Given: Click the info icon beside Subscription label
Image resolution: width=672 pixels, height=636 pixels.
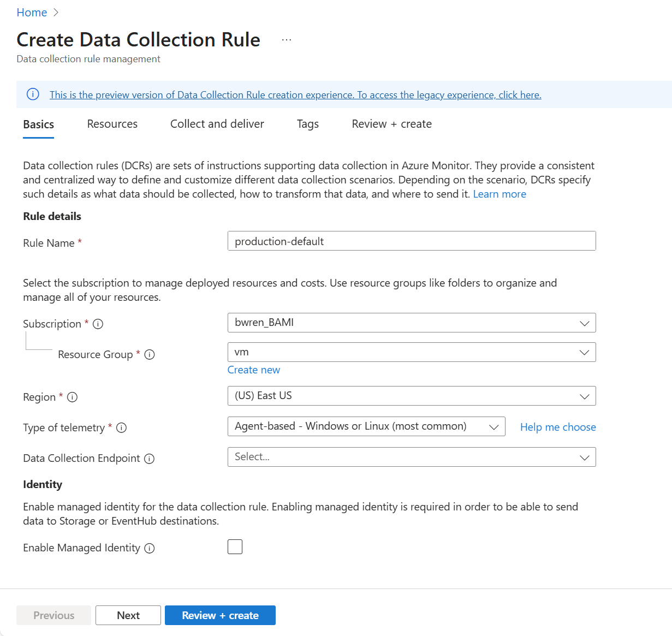Looking at the screenshot, I should pyautogui.click(x=98, y=324).
